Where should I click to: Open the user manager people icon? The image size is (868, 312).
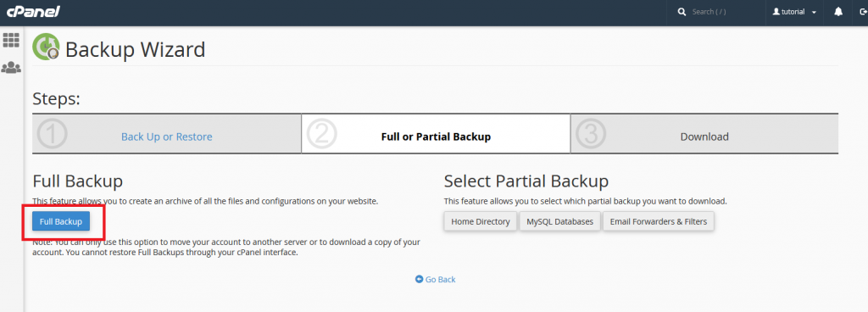click(x=11, y=68)
